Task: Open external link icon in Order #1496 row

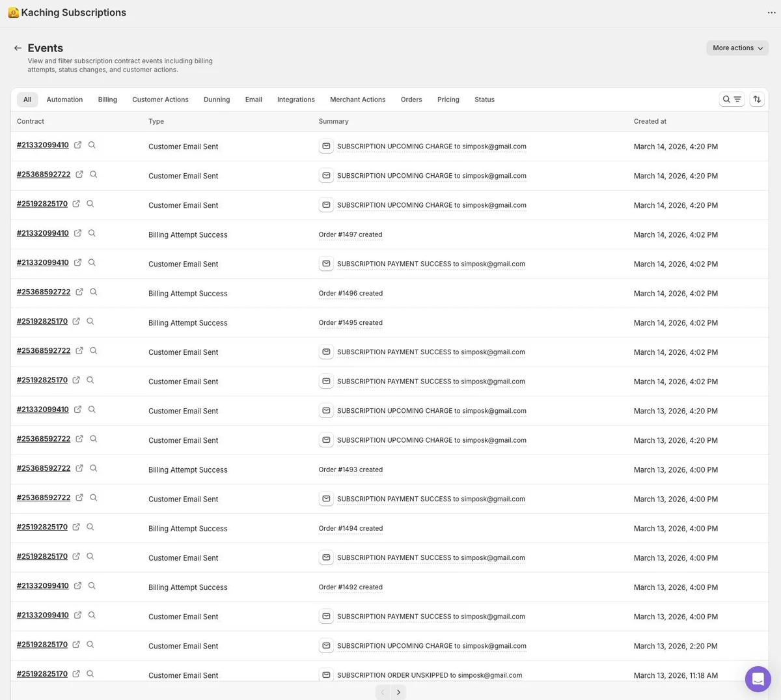Action: 79,292
